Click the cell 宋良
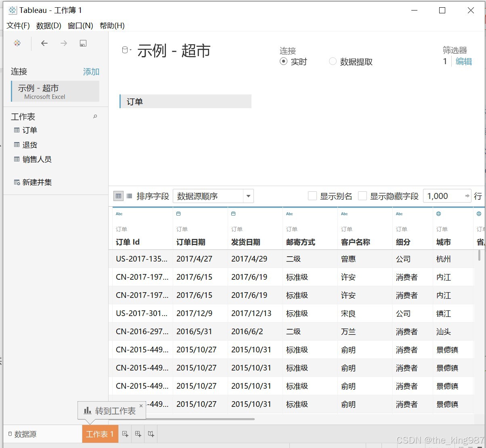This screenshot has width=486, height=448. (x=348, y=313)
